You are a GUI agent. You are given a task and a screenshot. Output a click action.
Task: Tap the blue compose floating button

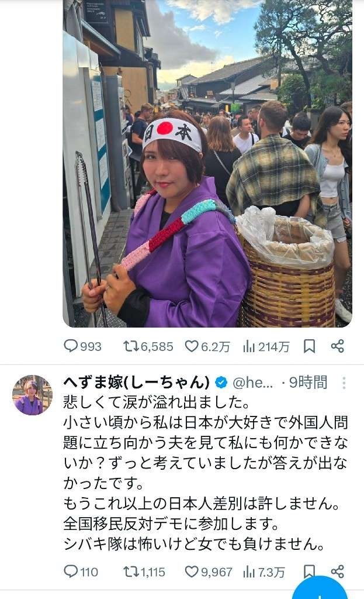coord(320,588)
